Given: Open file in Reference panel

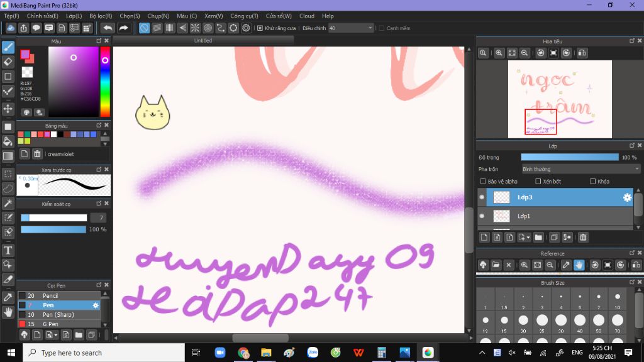Looking at the screenshot, I should 496,265.
